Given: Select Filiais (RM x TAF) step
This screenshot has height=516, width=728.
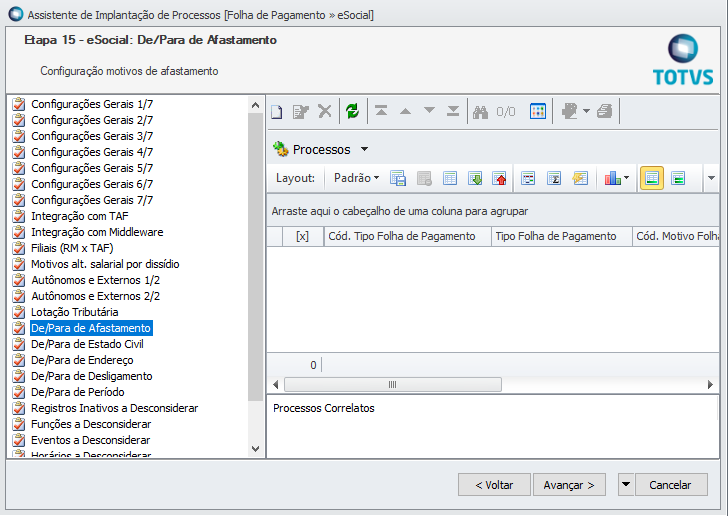Looking at the screenshot, I should click(72, 248).
